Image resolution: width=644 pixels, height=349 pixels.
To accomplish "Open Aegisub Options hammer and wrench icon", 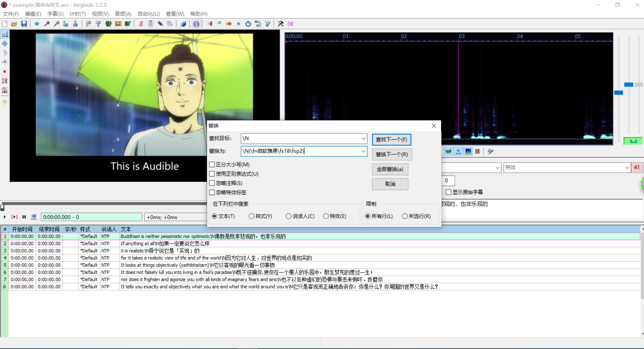I will [281, 24].
